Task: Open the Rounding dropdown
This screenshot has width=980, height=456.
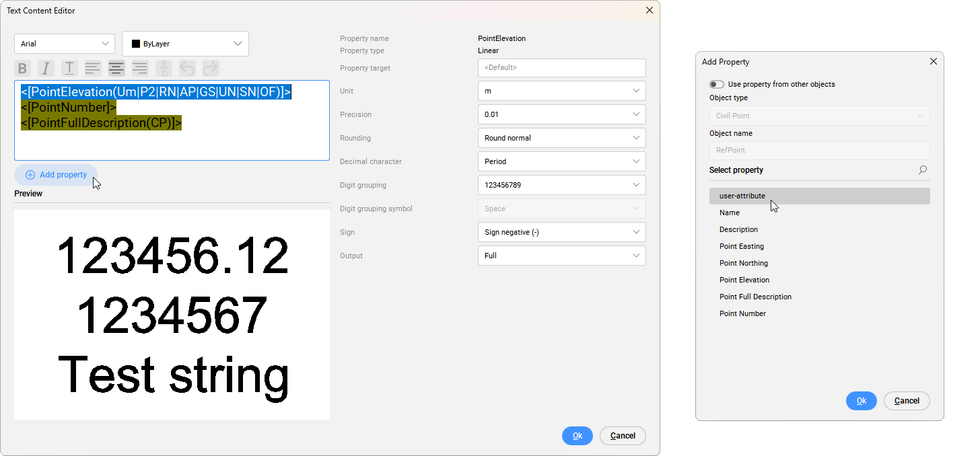Action: tap(561, 138)
